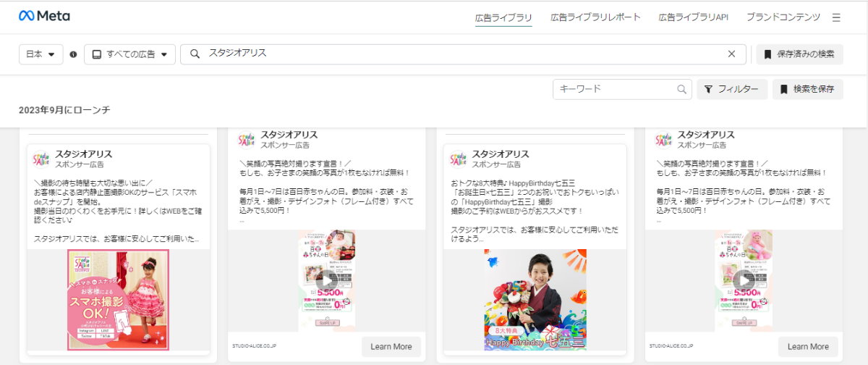
Task: Play the fourth ad's video
Action: coord(744,280)
